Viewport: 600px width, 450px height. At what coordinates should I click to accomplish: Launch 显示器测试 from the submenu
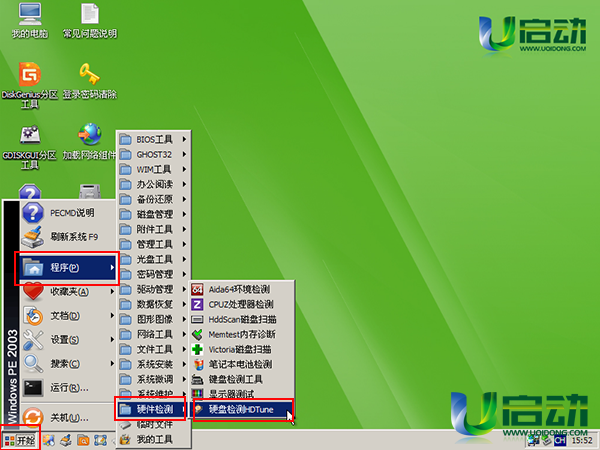coord(242,394)
